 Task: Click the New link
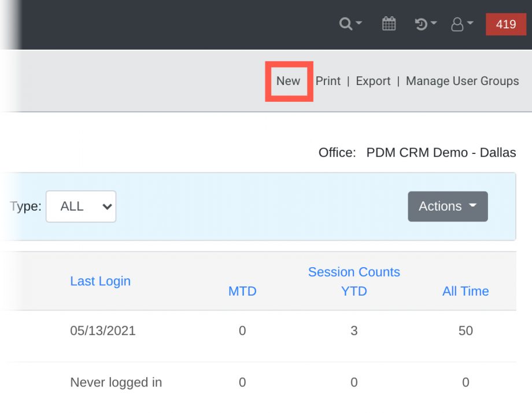[x=289, y=81]
